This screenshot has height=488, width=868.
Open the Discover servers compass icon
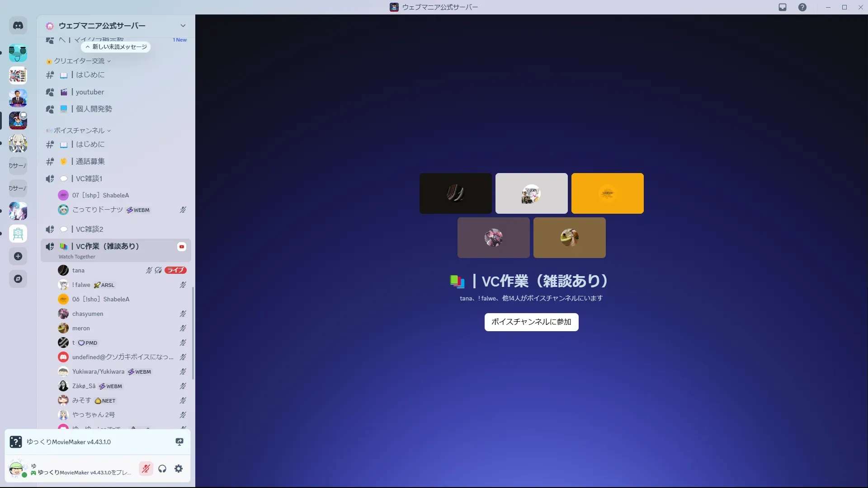(x=18, y=279)
